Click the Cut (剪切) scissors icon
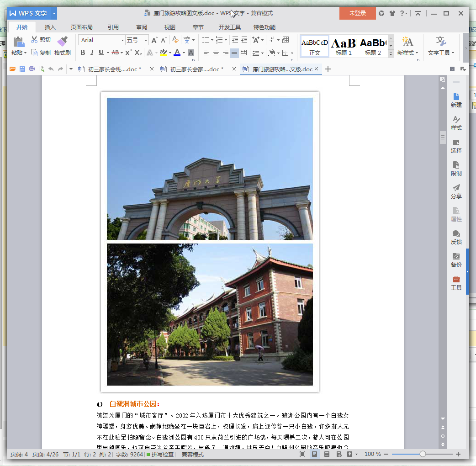This screenshot has width=476, height=466. pos(34,40)
